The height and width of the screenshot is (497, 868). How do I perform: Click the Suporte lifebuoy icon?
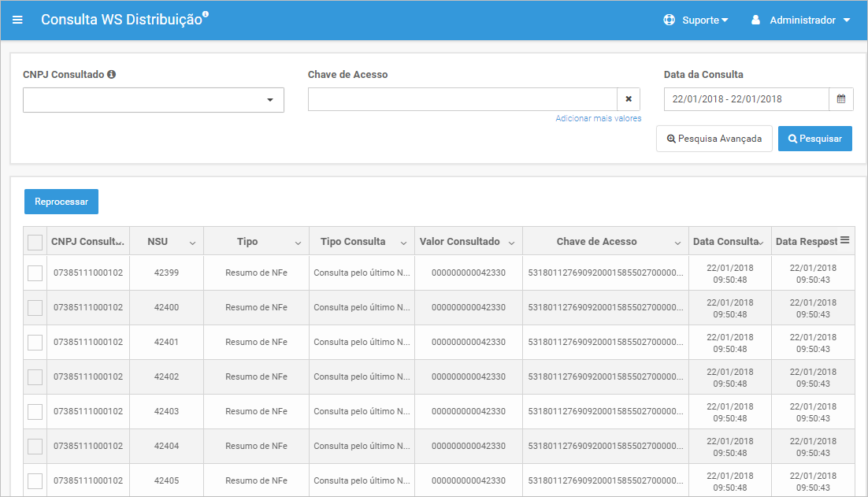(670, 20)
